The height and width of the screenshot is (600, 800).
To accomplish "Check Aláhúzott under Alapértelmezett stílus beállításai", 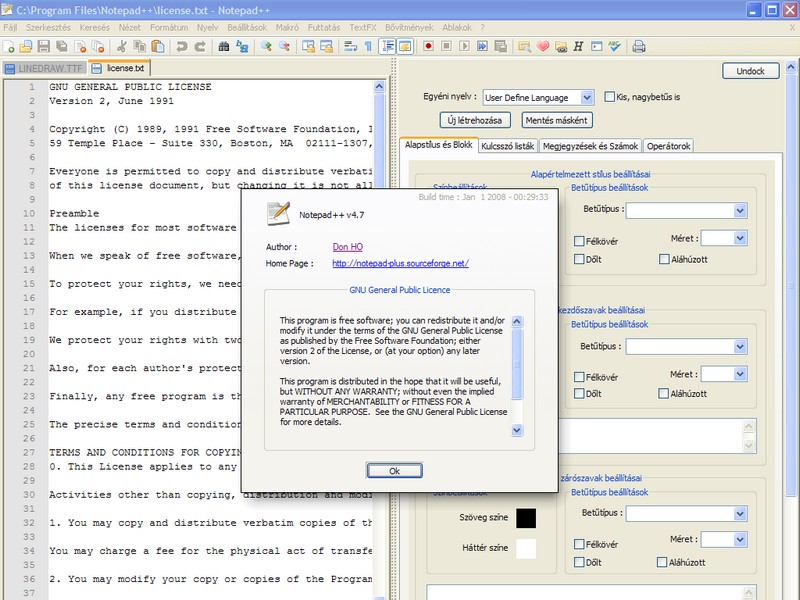I will click(x=664, y=259).
